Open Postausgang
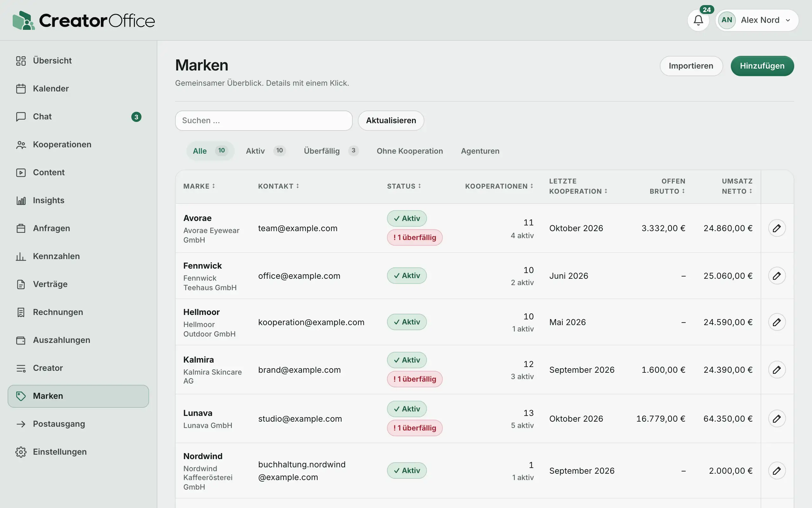The height and width of the screenshot is (508, 812). [78, 424]
